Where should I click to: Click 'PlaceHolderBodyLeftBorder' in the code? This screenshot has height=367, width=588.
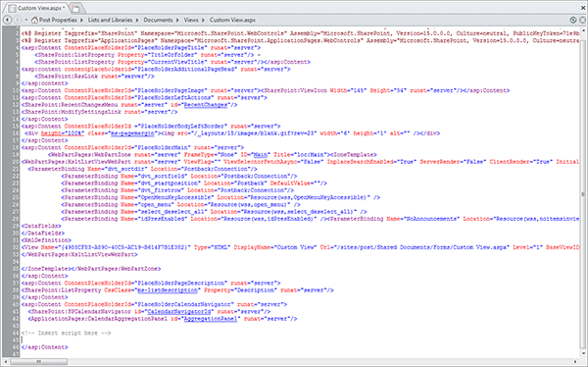click(182, 127)
